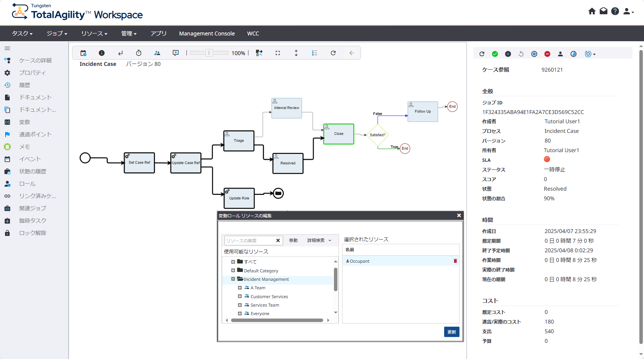This screenshot has width=644, height=359.
Task: Click the info circle icon in diagram toolbar
Action: [x=102, y=53]
